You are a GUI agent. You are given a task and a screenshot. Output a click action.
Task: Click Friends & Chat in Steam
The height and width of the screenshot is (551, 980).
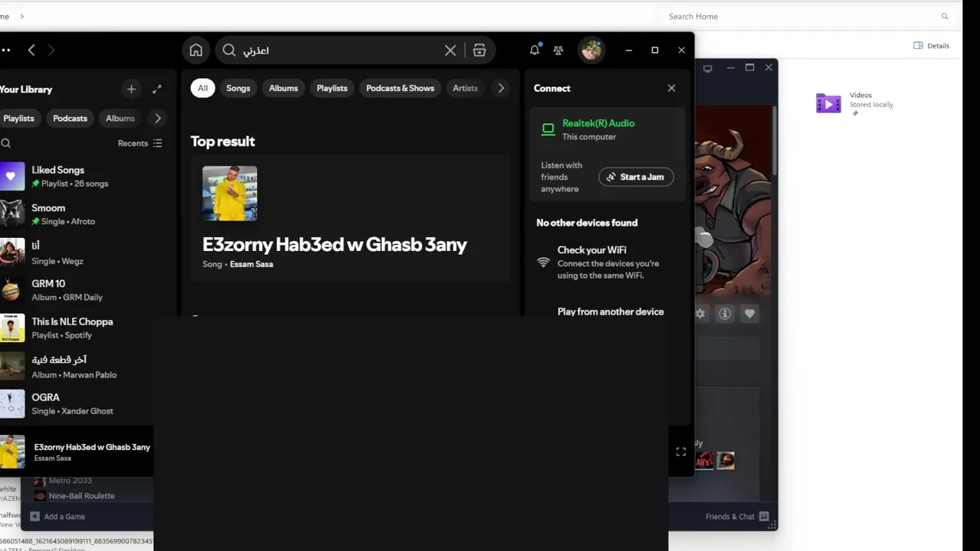pyautogui.click(x=730, y=517)
